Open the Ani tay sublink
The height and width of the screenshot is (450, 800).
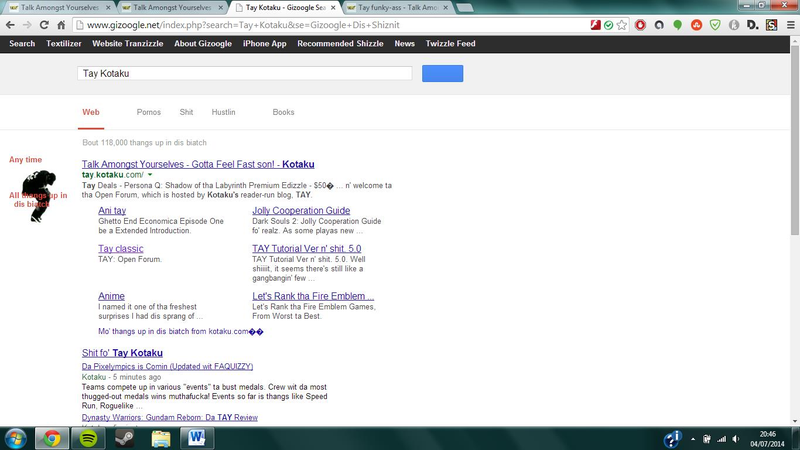(112, 211)
